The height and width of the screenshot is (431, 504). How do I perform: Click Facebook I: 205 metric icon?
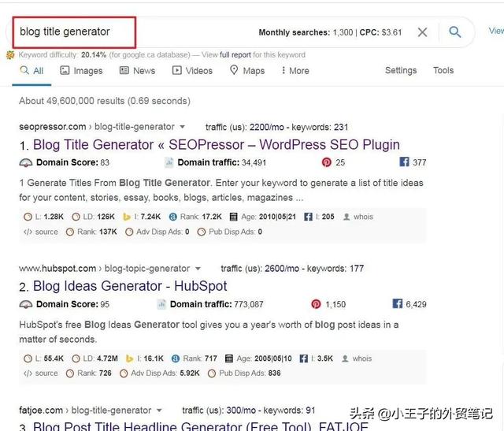point(308,217)
